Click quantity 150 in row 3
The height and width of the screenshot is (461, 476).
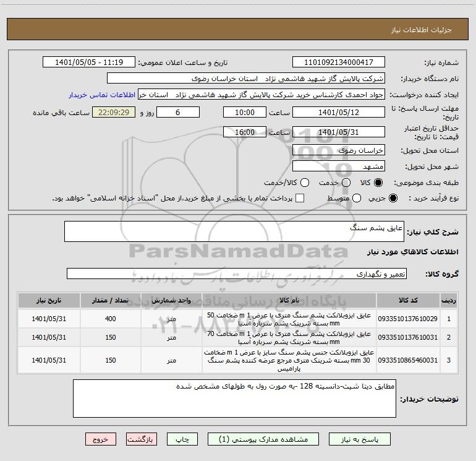coord(111,360)
